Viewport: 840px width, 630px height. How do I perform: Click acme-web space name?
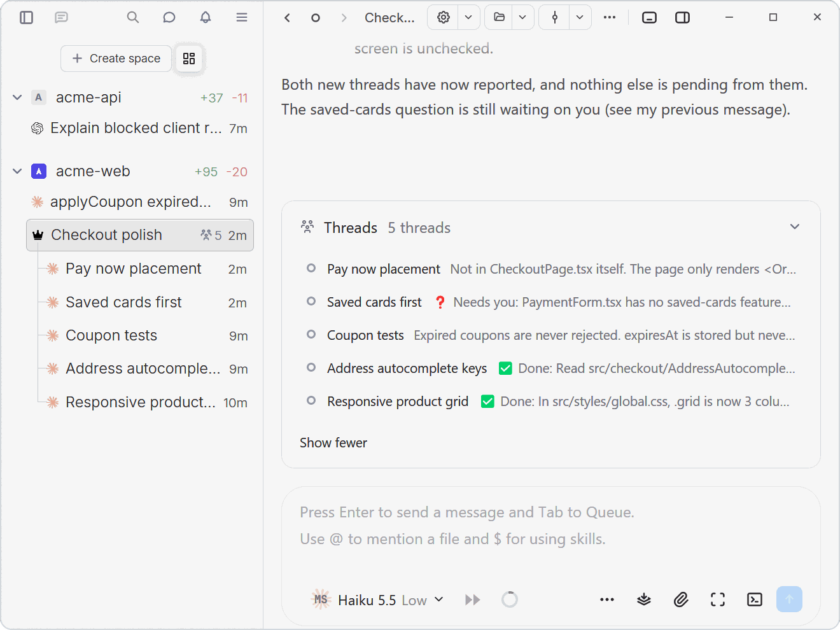(93, 171)
